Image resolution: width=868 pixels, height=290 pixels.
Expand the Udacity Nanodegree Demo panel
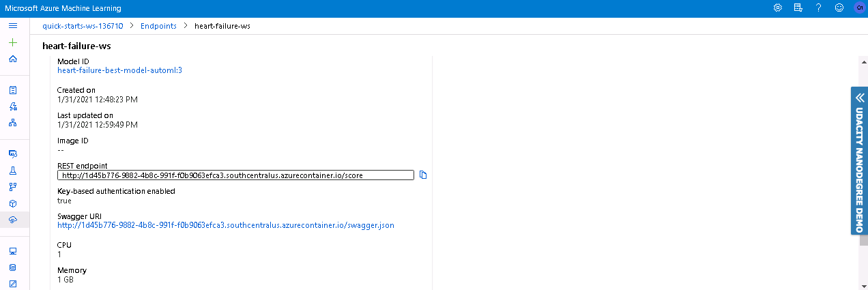click(859, 160)
